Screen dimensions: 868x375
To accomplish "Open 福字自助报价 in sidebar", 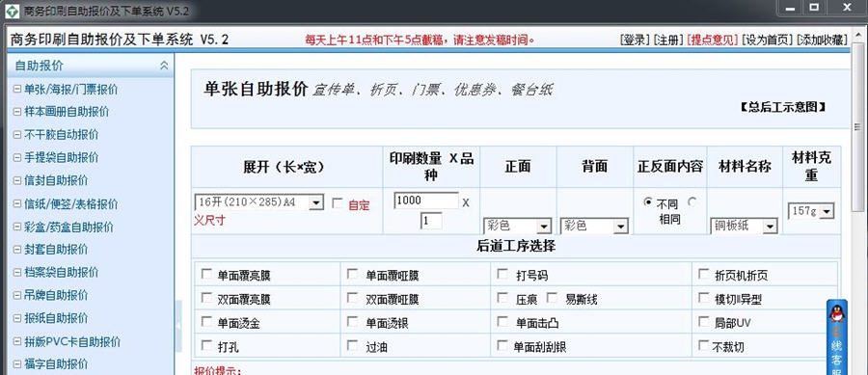I will pos(57,364).
